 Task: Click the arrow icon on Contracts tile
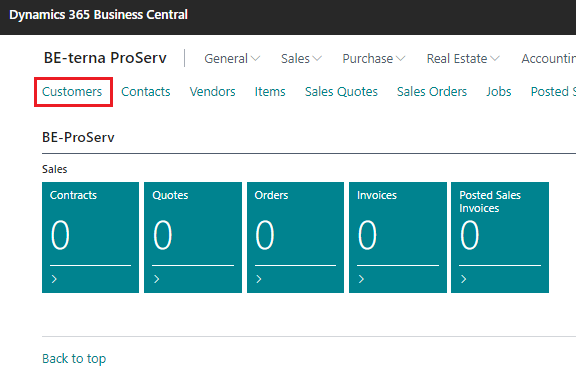[54, 279]
